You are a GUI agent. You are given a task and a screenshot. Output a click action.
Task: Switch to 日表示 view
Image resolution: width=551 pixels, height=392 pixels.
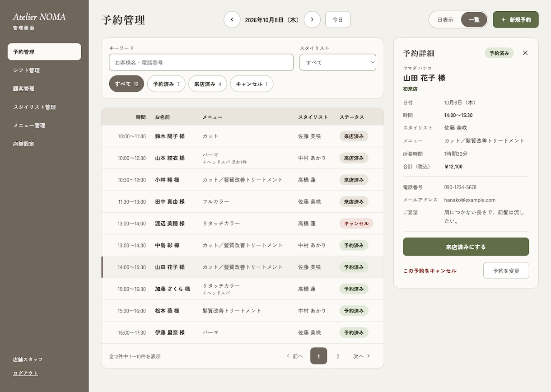coord(445,20)
